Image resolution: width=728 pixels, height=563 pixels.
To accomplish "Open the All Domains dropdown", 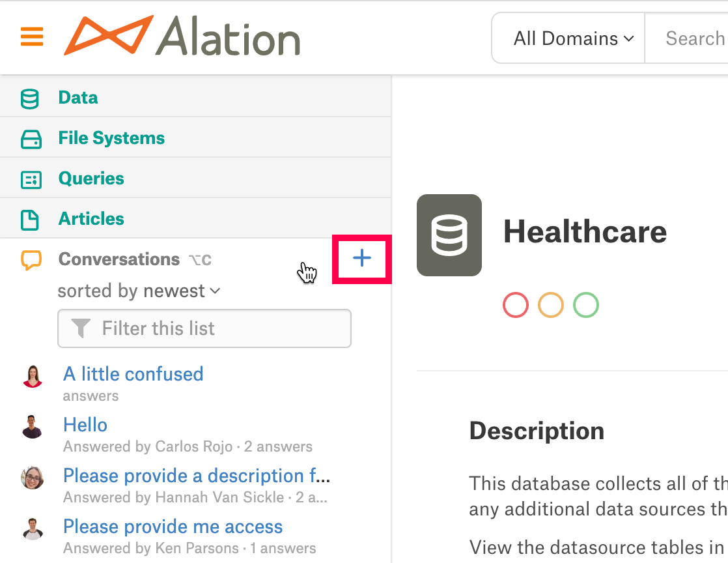I will [x=573, y=38].
